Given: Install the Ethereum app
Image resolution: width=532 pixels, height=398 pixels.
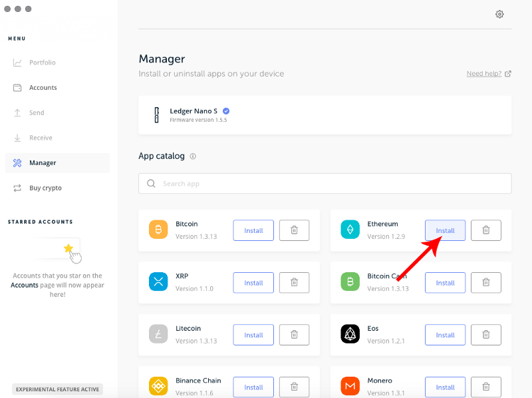Looking at the screenshot, I should (445, 230).
